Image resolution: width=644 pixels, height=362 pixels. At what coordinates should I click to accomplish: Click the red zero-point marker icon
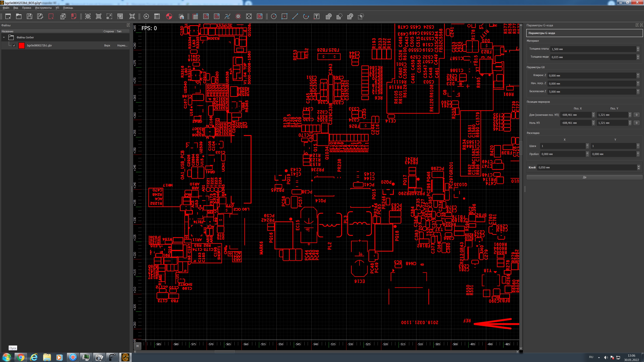click(x=169, y=16)
